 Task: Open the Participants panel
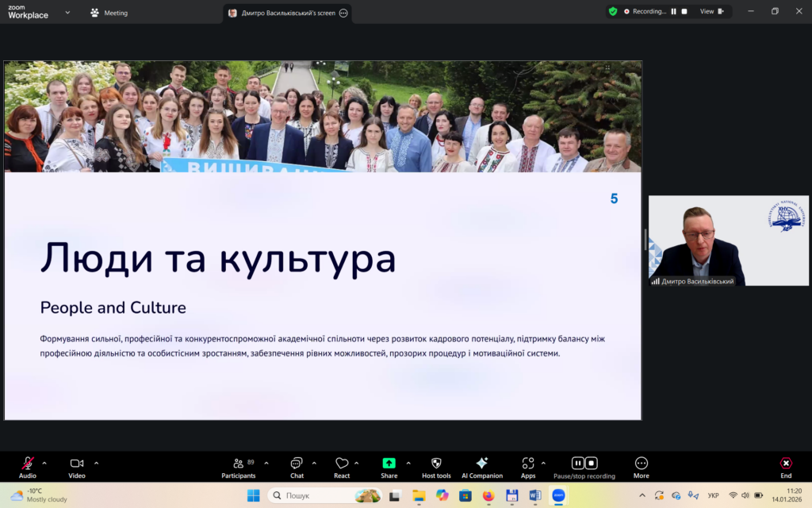tap(238, 464)
